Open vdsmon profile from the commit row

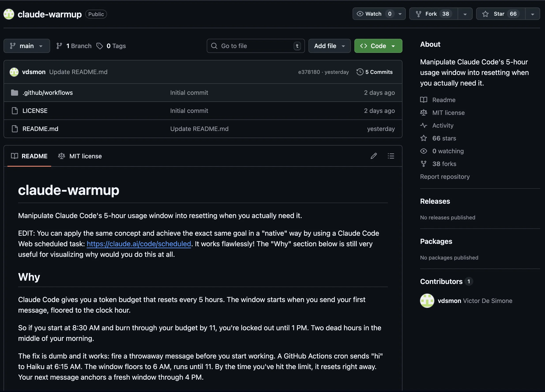click(34, 72)
